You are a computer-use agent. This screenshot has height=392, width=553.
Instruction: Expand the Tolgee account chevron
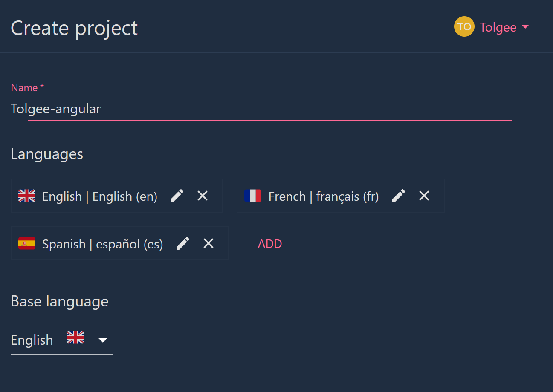[526, 26]
